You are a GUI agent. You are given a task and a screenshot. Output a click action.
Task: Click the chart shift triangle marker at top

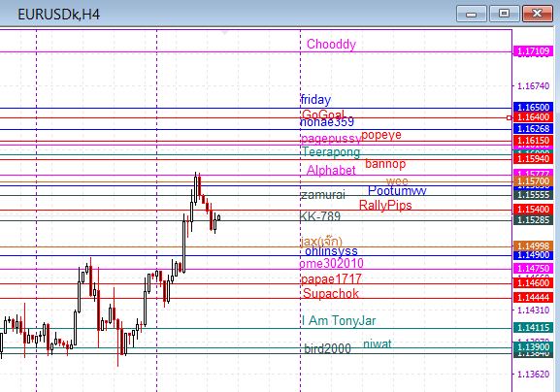coord(224,33)
